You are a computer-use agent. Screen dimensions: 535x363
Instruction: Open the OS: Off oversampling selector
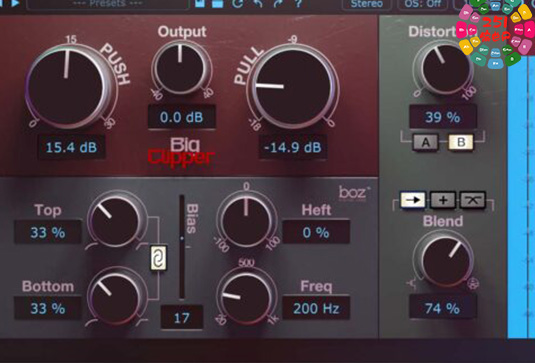tap(423, 4)
